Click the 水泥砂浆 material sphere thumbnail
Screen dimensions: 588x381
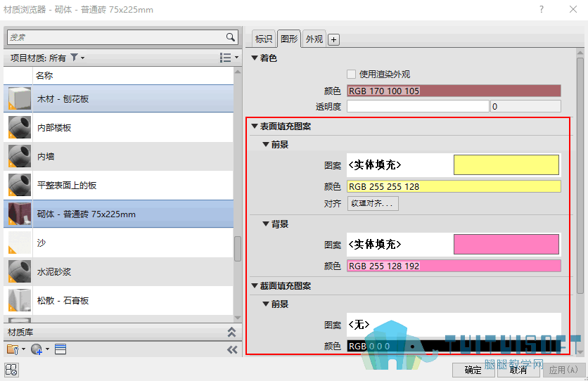coord(20,271)
